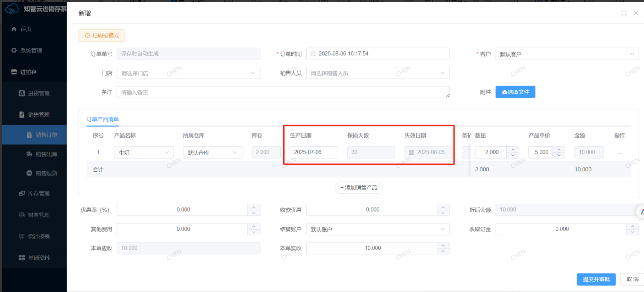Click the 备注 remarks input field

tap(282, 92)
